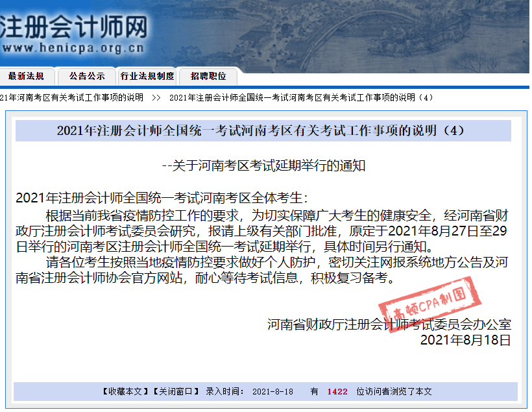Click 关闭窗口 link in footer
The image size is (532, 412).
176,392
